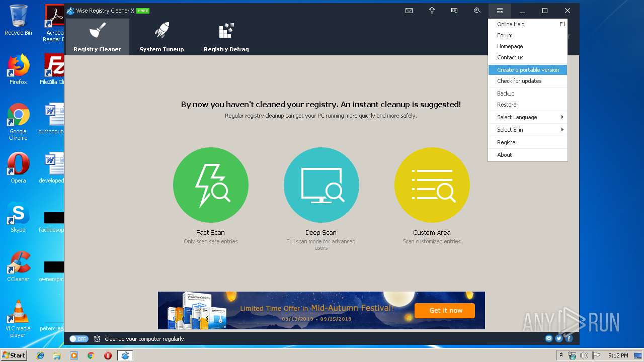Screen dimensions: 644x362
Task: Open FileZilla Client desktop shortcut
Action: pos(53,69)
